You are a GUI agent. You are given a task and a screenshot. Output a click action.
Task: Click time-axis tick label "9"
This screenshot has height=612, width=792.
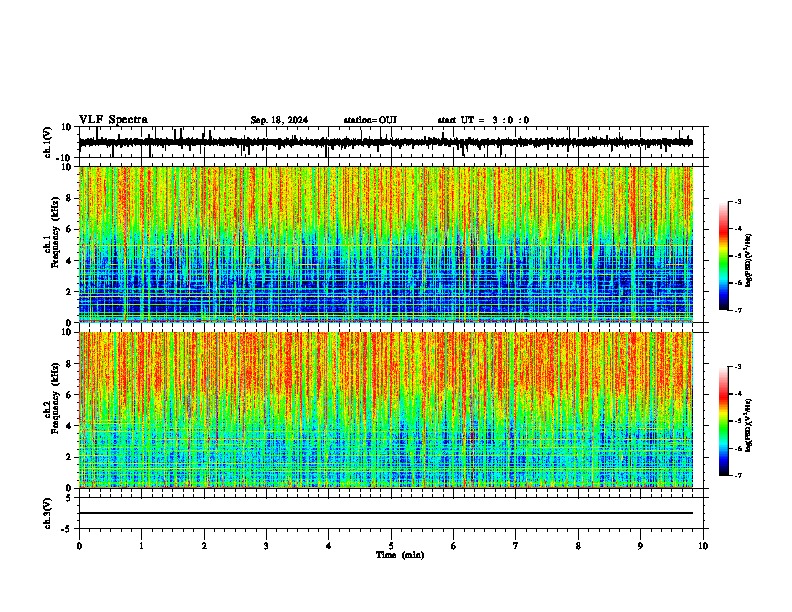pos(640,546)
